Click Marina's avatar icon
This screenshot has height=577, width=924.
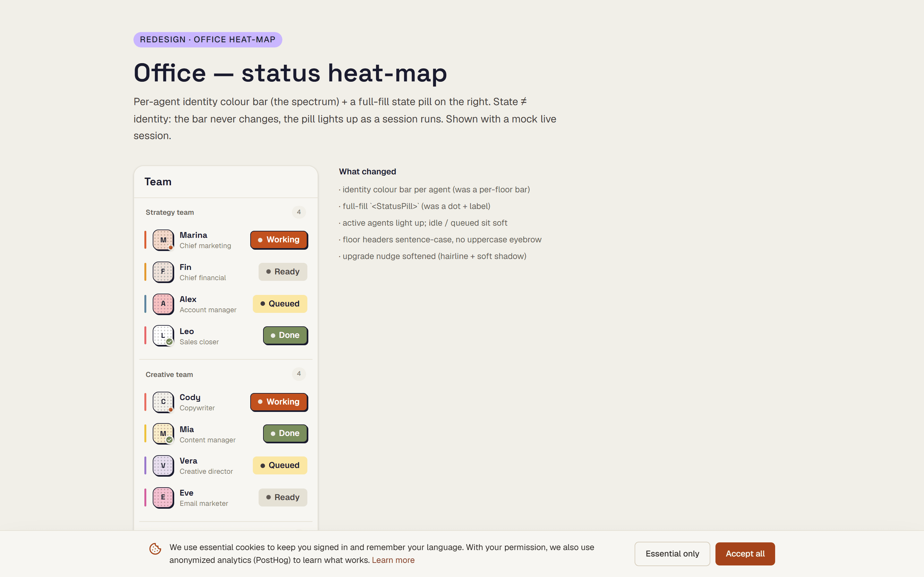tap(163, 240)
